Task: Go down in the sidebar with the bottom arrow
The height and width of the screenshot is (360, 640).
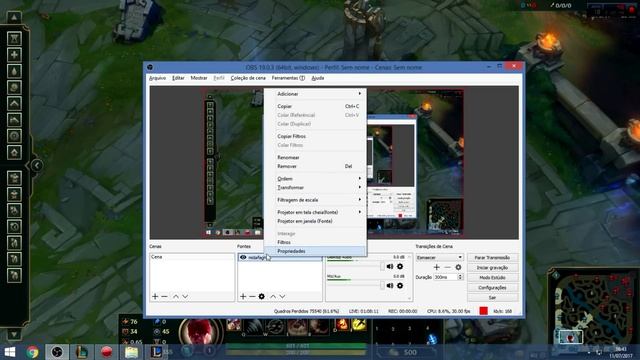Action: 14,334
